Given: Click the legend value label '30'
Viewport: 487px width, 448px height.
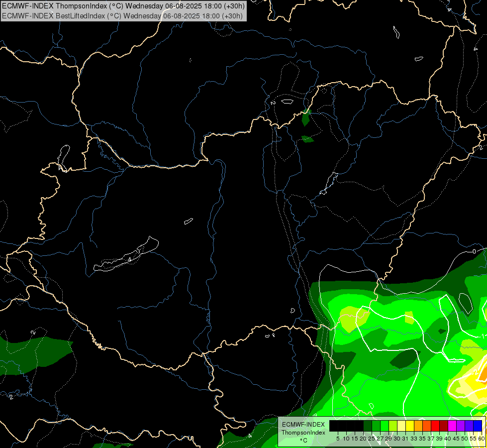Looking at the screenshot, I should (x=397, y=439).
